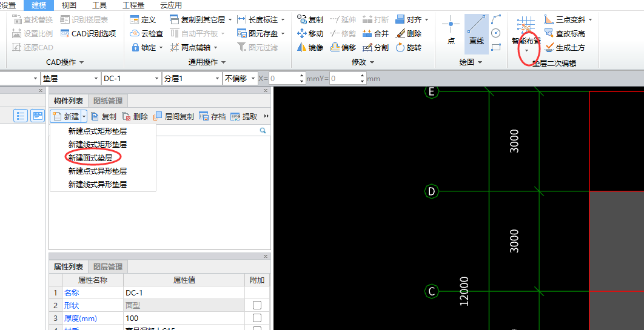Expand the 智能布置 dropdown arrow
Image resolution: width=644 pixels, height=330 pixels.
(x=526, y=50)
